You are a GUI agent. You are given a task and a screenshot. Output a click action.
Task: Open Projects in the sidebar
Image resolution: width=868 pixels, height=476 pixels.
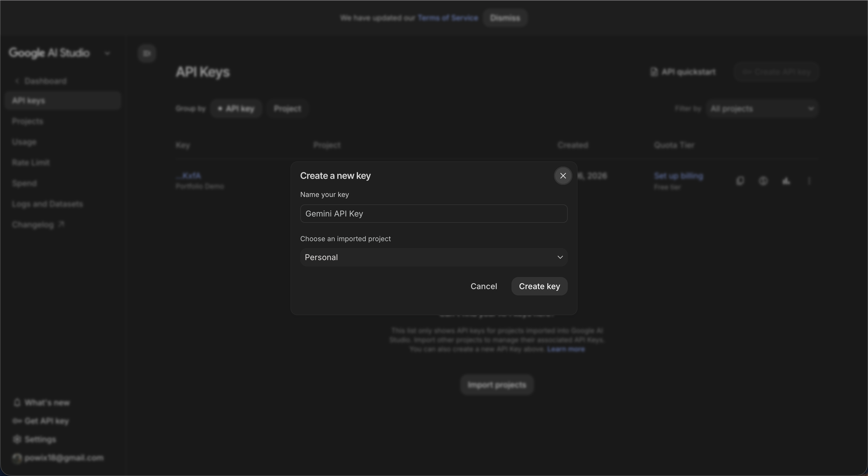click(28, 121)
